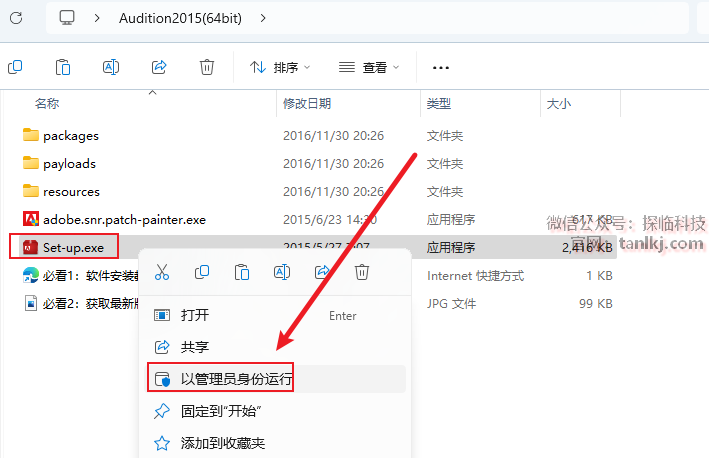
Task: Select the adobe.snr.patch-painter.exe file
Action: tap(124, 220)
